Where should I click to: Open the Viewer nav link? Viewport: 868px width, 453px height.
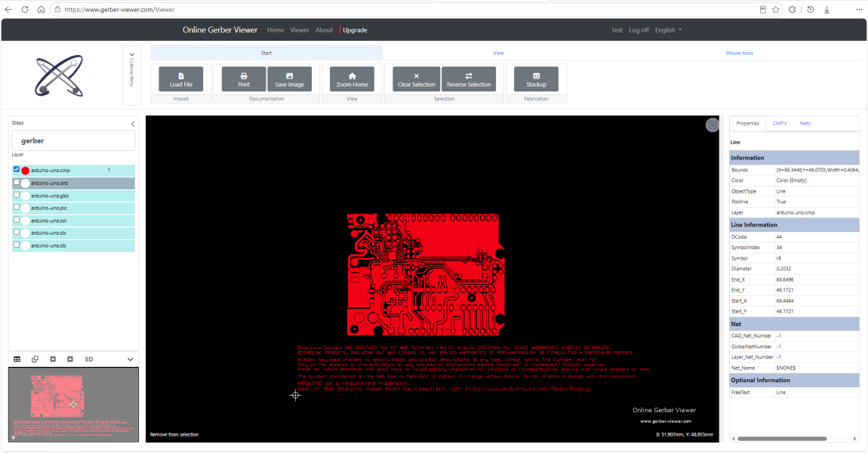(x=300, y=30)
